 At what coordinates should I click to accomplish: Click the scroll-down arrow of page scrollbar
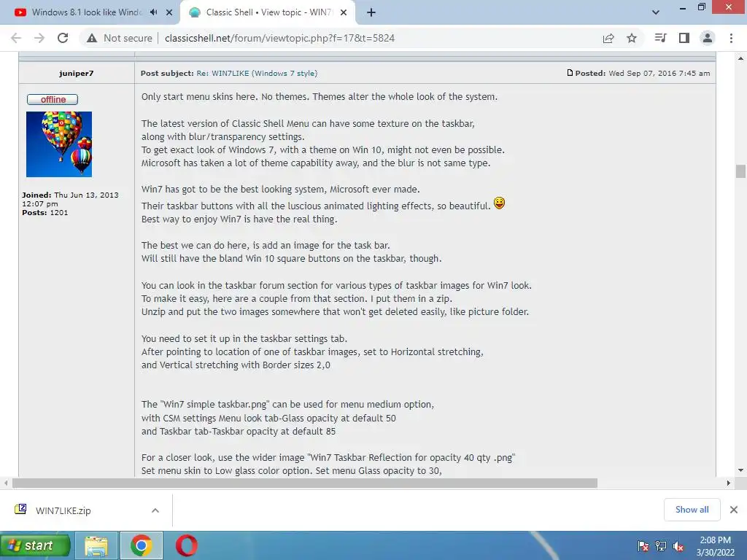tap(740, 470)
